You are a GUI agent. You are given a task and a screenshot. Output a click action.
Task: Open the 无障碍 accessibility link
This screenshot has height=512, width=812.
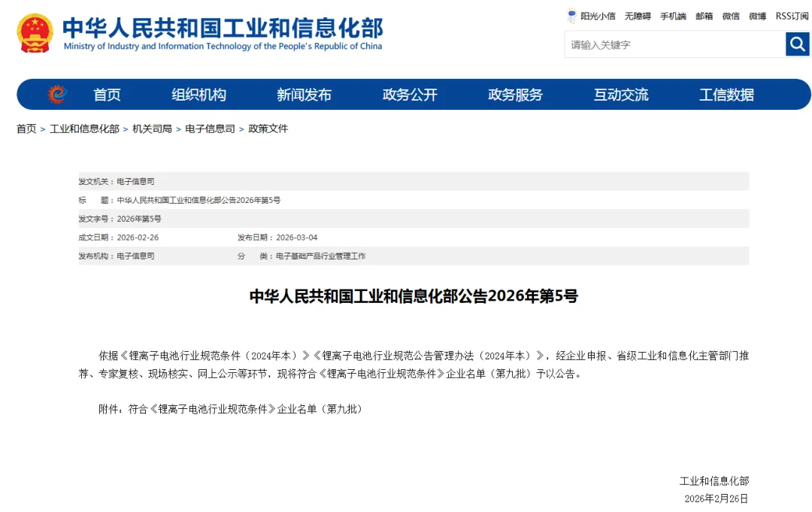[638, 16]
